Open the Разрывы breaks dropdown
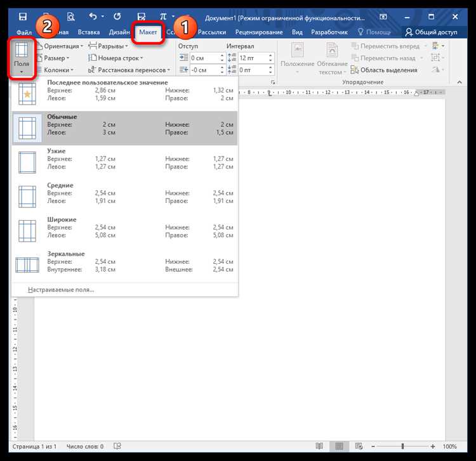The height and width of the screenshot is (461, 476). click(x=108, y=46)
